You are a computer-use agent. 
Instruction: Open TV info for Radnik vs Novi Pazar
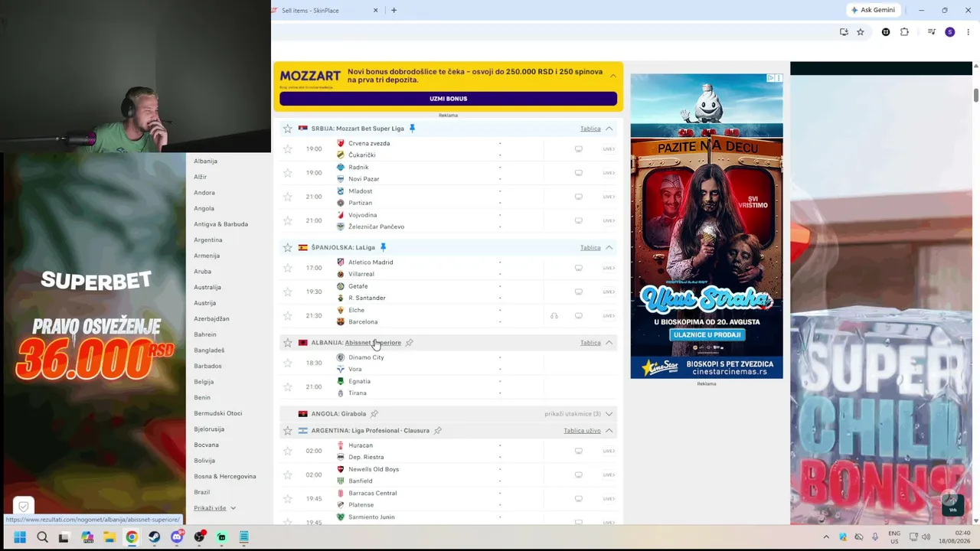coord(579,173)
